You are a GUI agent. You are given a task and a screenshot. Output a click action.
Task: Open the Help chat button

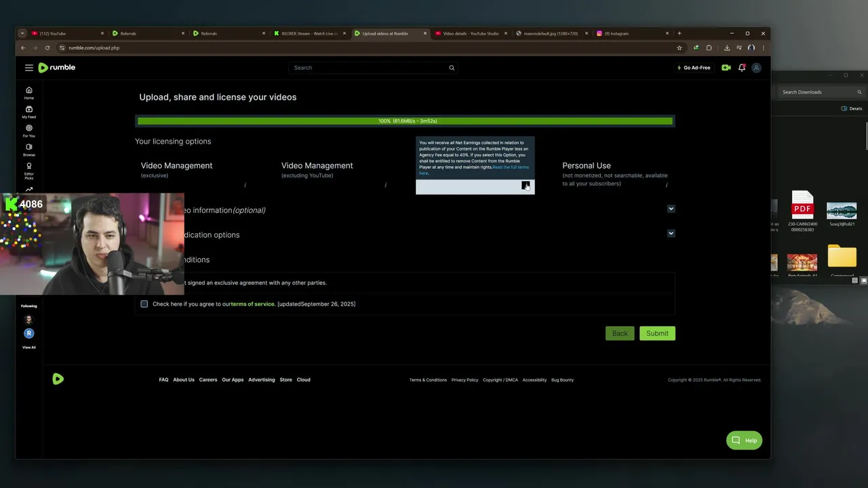pyautogui.click(x=744, y=441)
